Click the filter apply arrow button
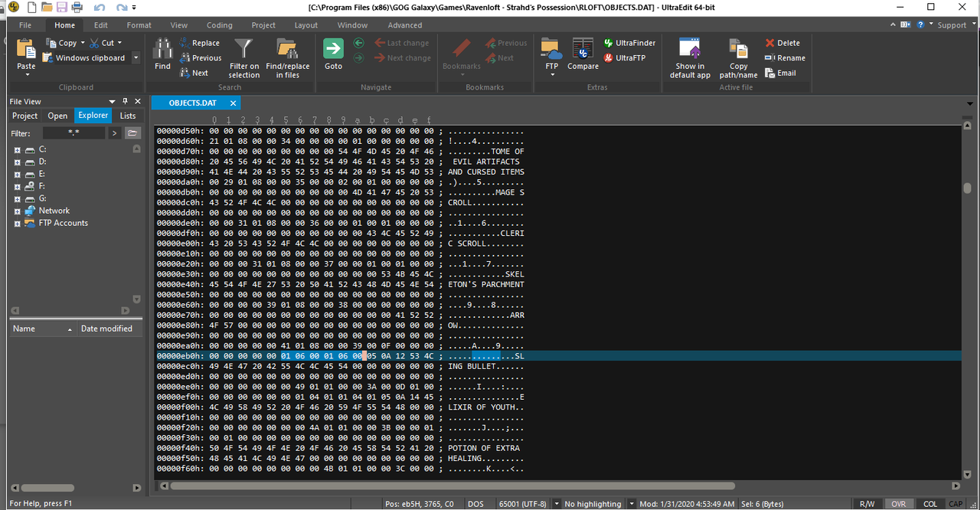 (x=114, y=133)
